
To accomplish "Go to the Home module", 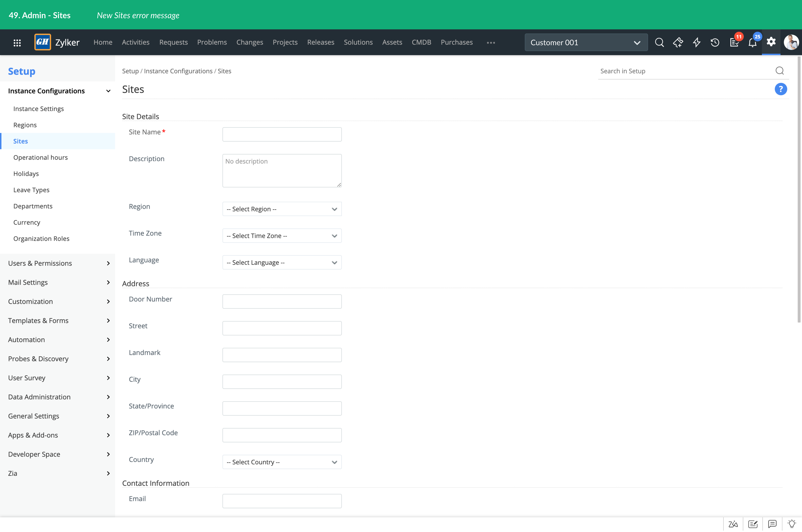I will (103, 42).
